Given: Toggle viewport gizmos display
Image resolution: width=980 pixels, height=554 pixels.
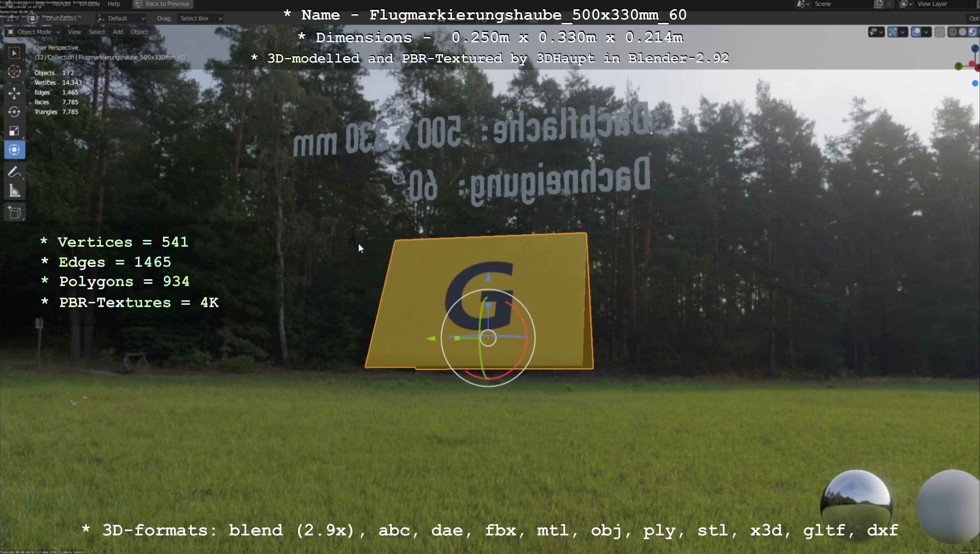Looking at the screenshot, I should (893, 32).
